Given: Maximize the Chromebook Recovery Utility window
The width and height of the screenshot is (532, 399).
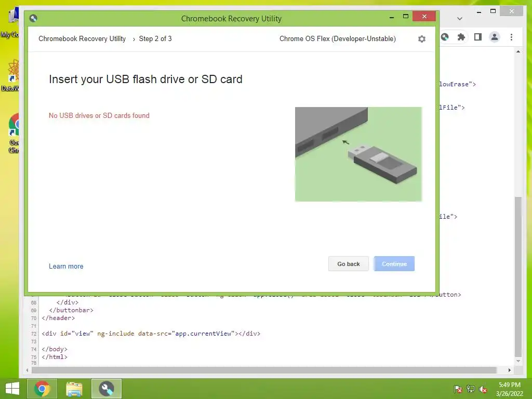Looking at the screenshot, I should tap(405, 16).
